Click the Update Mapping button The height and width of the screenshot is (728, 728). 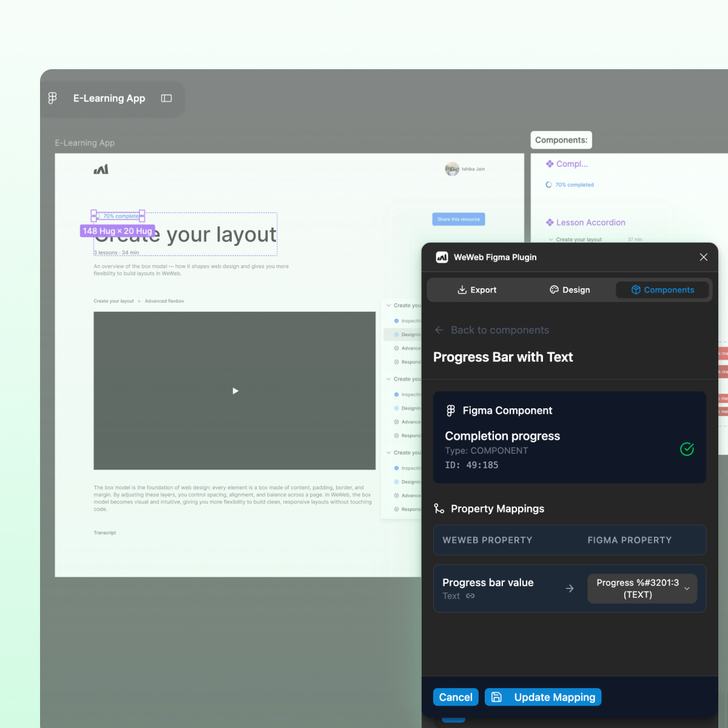pos(543,697)
